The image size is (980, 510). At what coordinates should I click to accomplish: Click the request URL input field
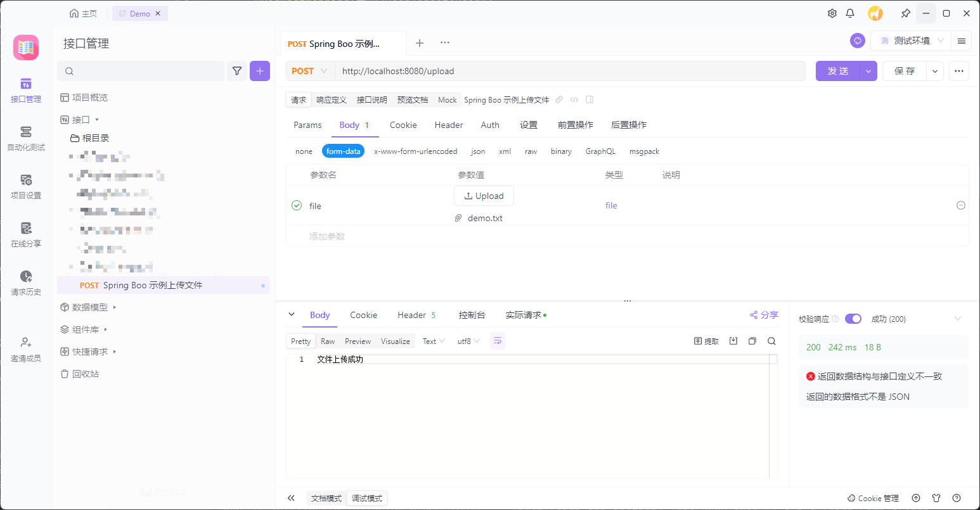click(570, 71)
